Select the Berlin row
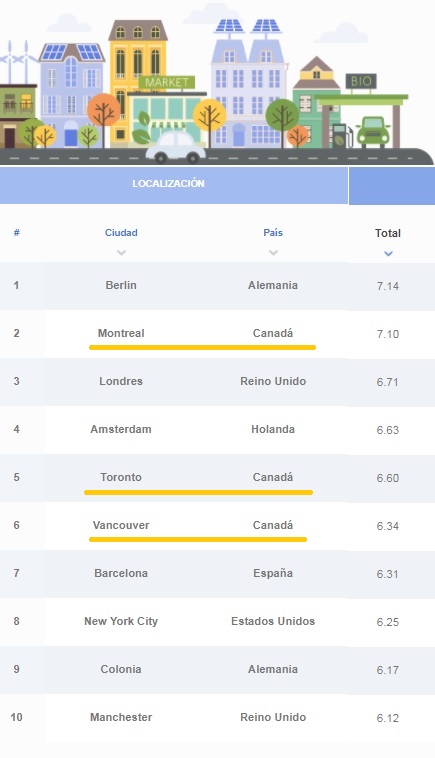 [218, 286]
